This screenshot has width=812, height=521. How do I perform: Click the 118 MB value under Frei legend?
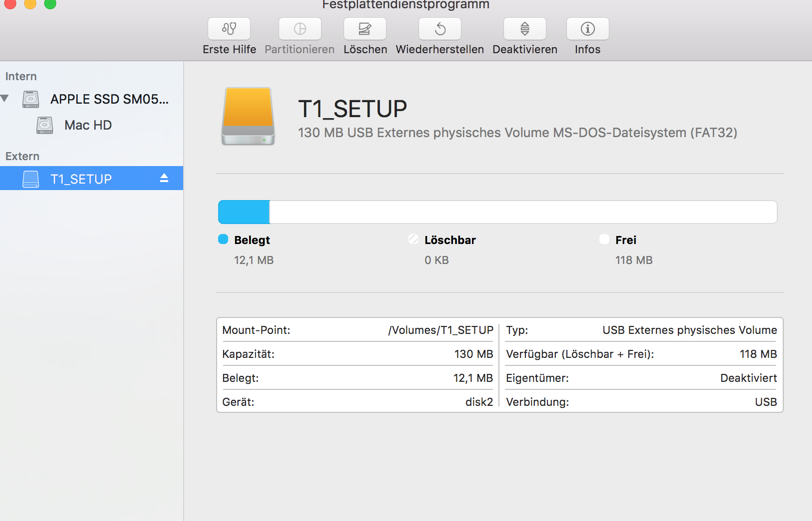coord(634,260)
